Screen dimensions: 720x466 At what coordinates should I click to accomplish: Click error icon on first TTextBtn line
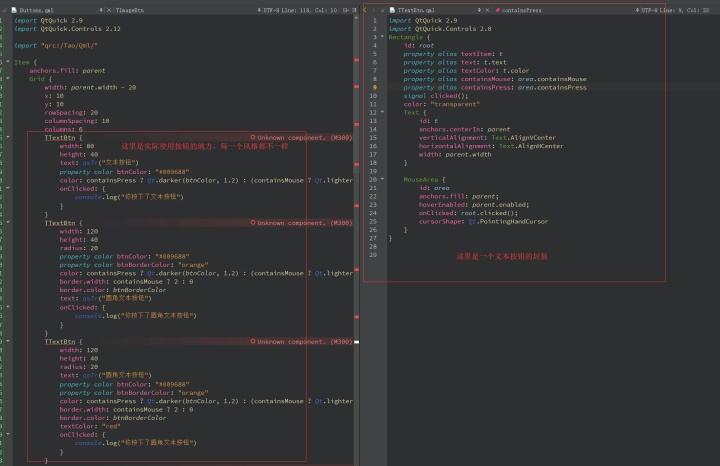[253, 137]
